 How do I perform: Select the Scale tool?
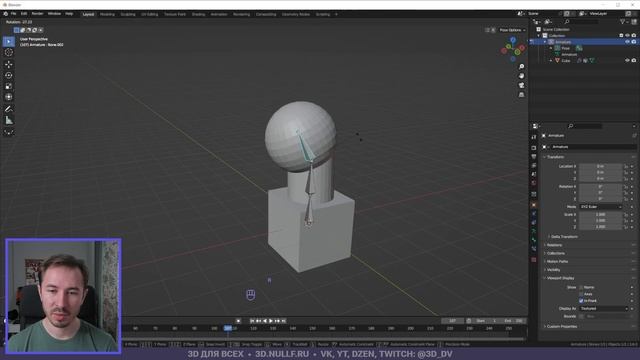[x=9, y=86]
